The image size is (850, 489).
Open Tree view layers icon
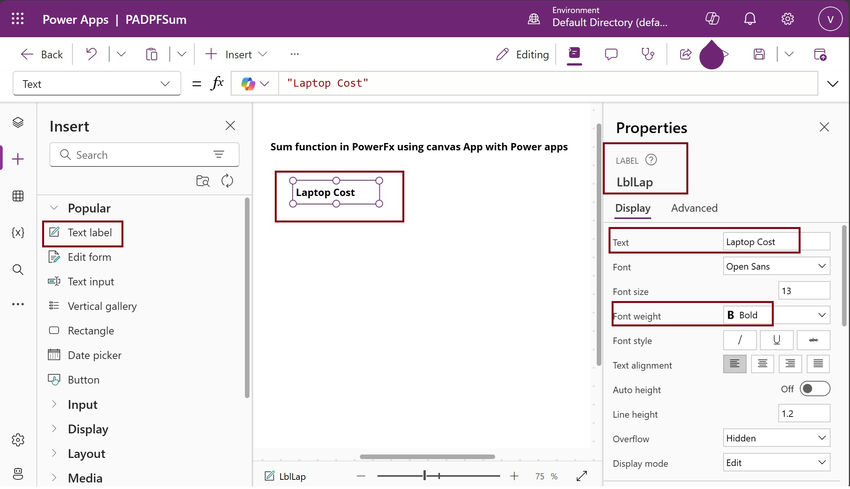[x=18, y=123]
